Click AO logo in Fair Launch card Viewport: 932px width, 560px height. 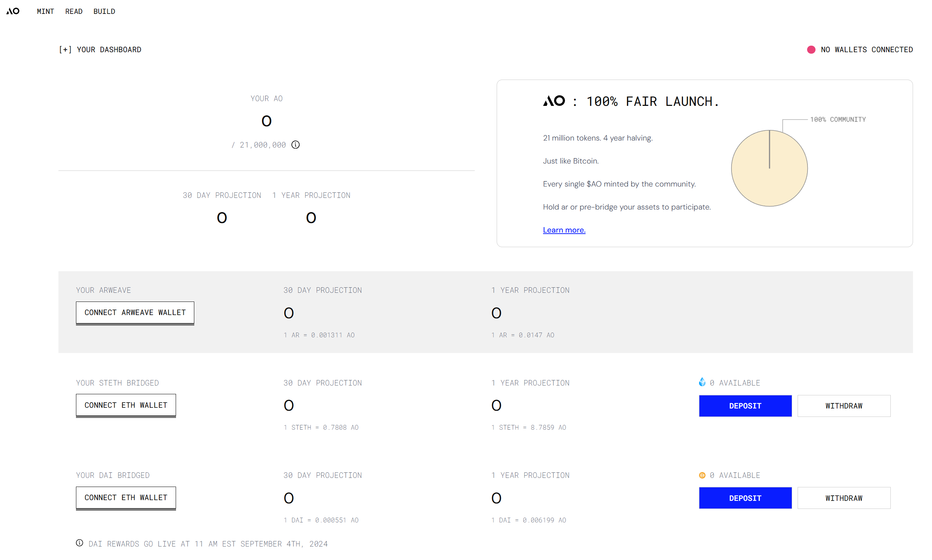[554, 101]
